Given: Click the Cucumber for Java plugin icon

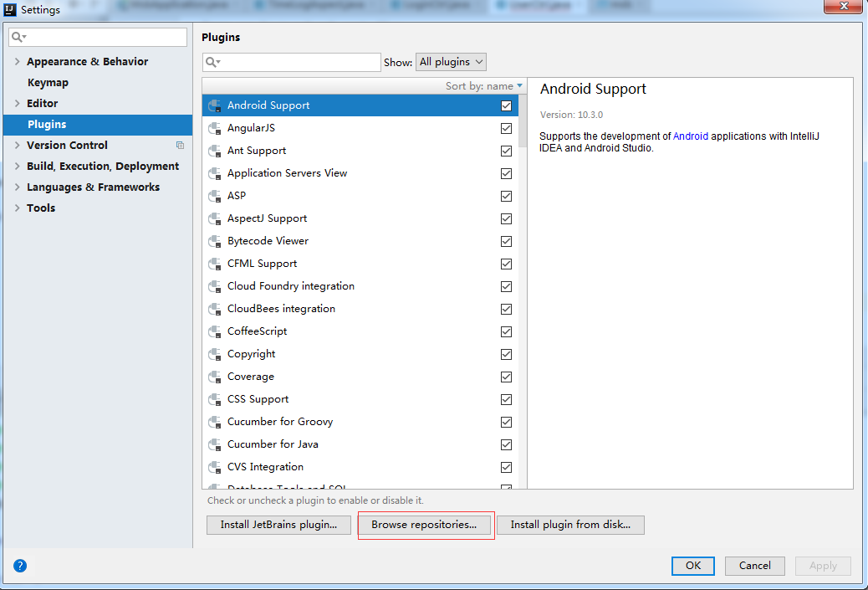Looking at the screenshot, I should [214, 444].
